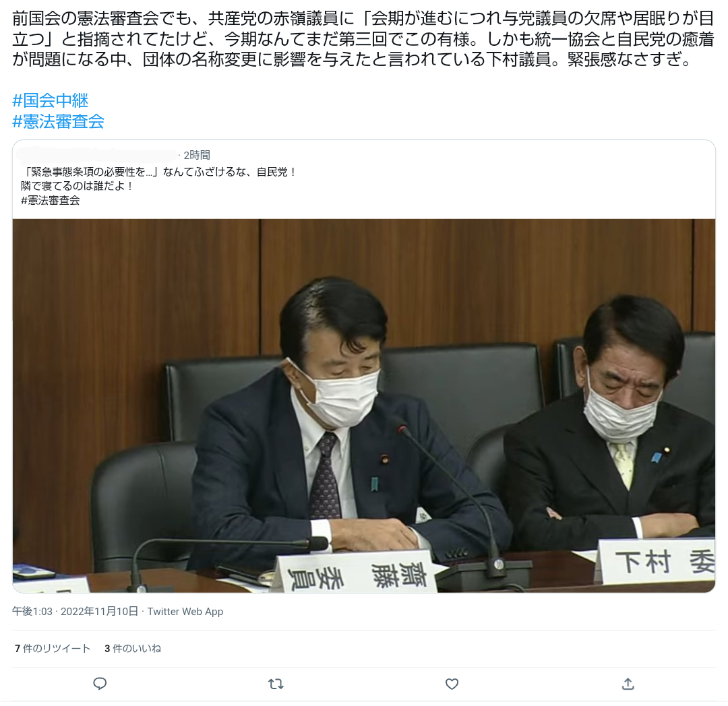Open the tweet timestamp 午後1:03 · 2022年11月10日
The height and width of the screenshot is (706, 728).
75,612
